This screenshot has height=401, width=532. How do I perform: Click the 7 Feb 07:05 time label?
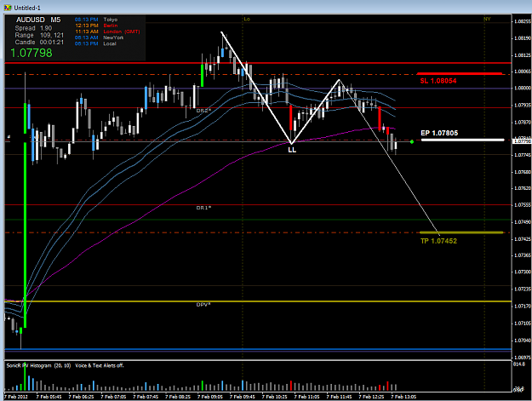[x=113, y=397]
